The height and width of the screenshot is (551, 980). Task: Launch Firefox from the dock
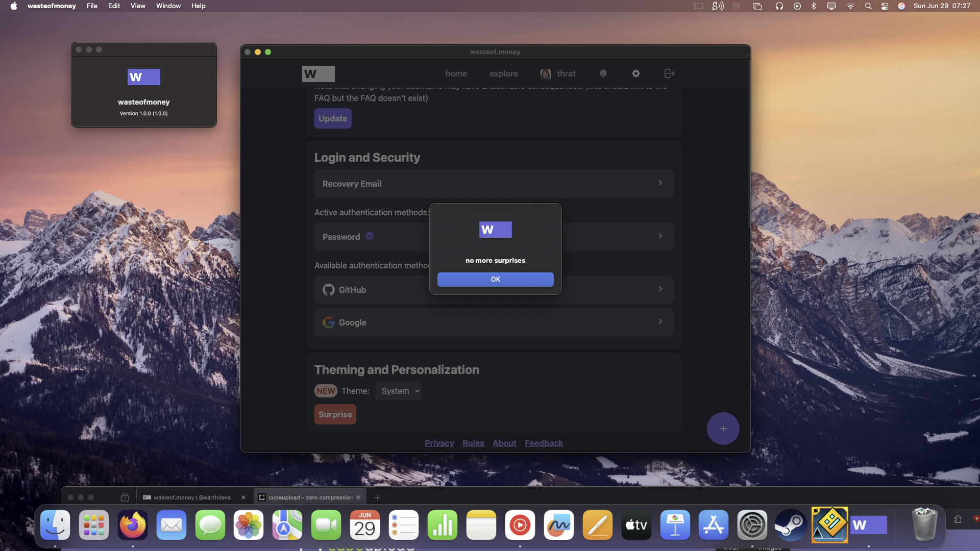(x=133, y=525)
